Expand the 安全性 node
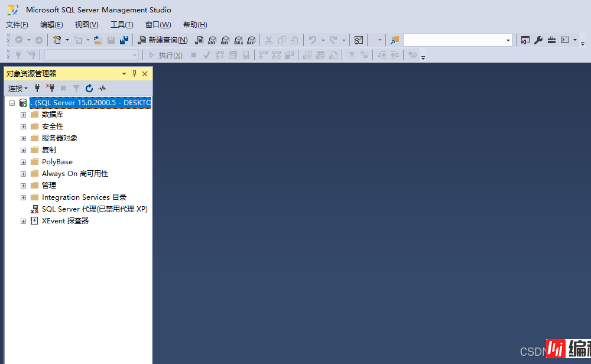591x364 pixels. point(23,126)
